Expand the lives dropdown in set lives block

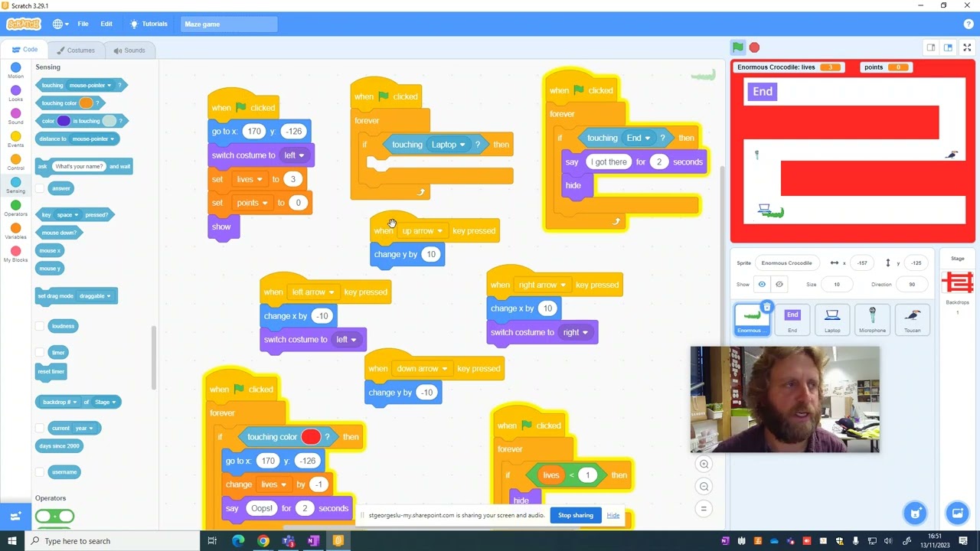249,179
